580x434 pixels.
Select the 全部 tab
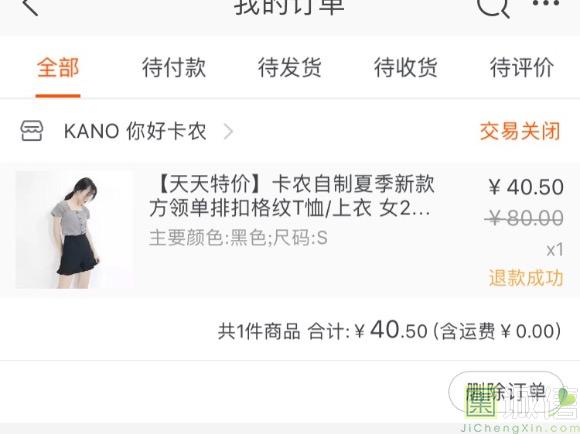pos(58,68)
